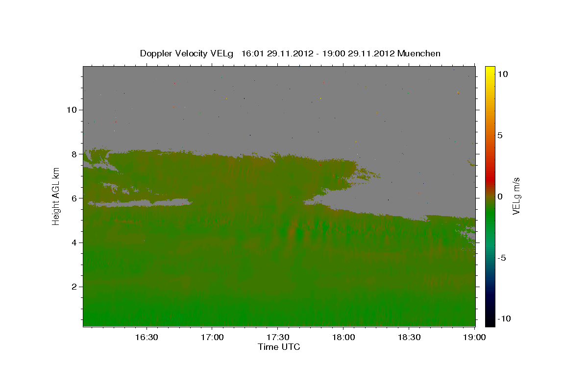The image size is (588, 392).
Task: Click the colorbar tick label '0'
Action: (500, 196)
